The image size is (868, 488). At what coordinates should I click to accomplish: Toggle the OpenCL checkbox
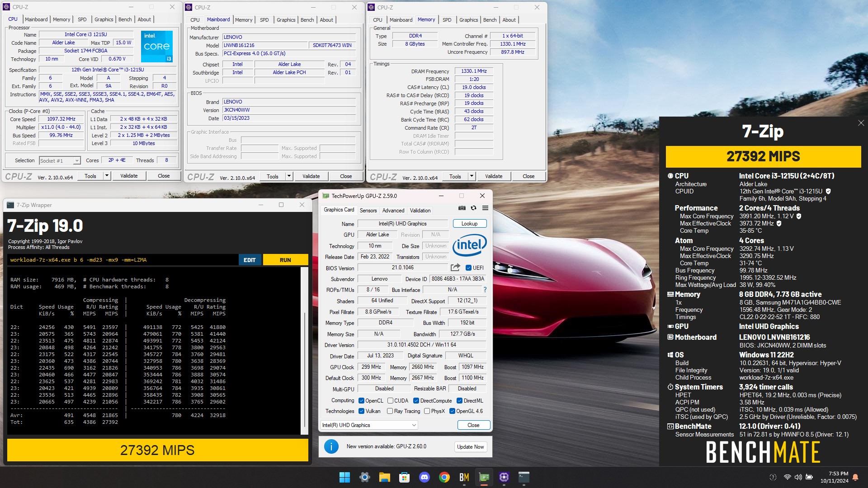click(361, 401)
